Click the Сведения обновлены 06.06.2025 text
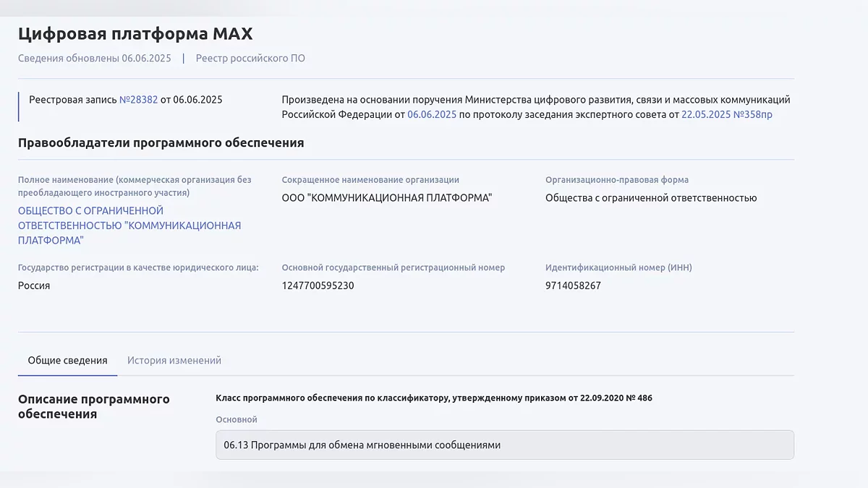 (x=95, y=59)
